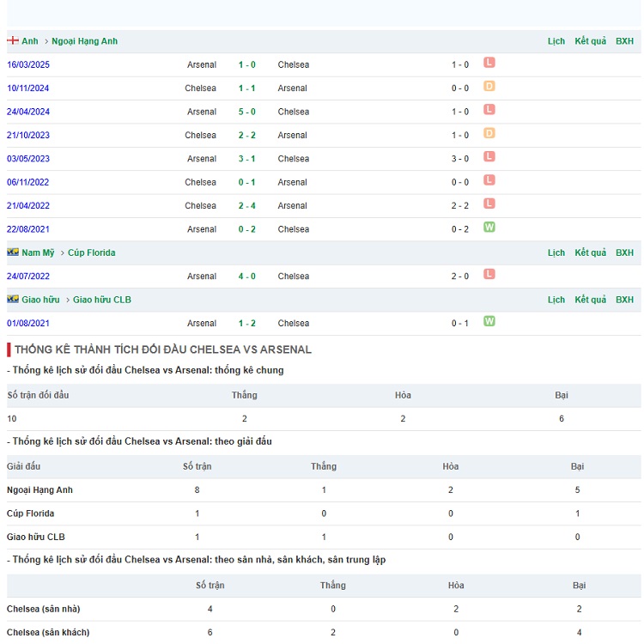Open BXH tab in Giao hữu row
The height and width of the screenshot is (644, 644).
pyautogui.click(x=624, y=300)
